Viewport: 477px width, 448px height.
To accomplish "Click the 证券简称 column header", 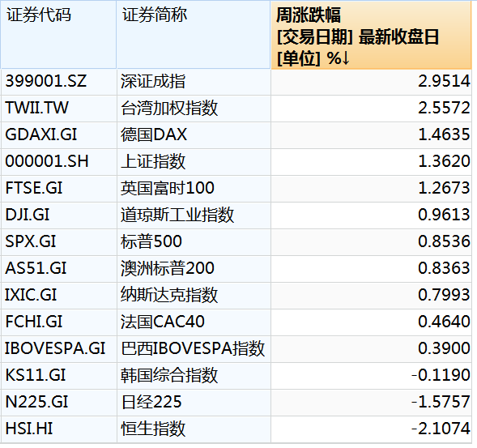I will 194,35.
